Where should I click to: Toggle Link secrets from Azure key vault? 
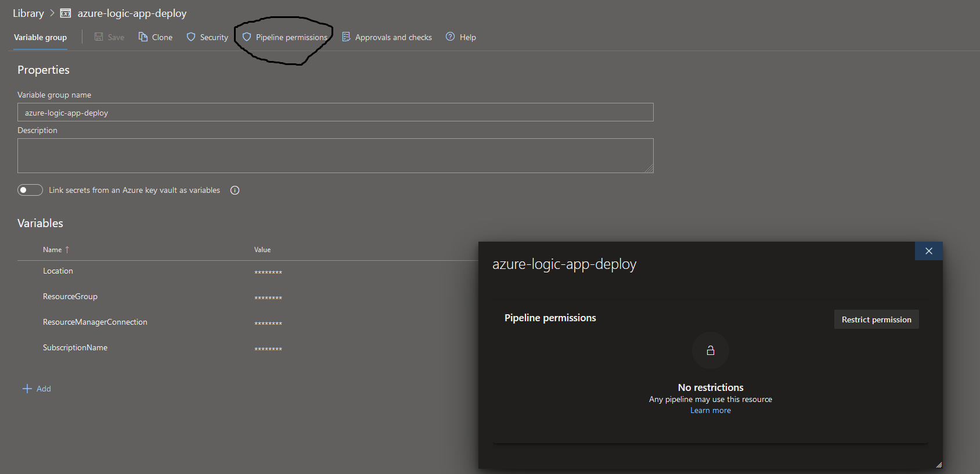(30, 190)
